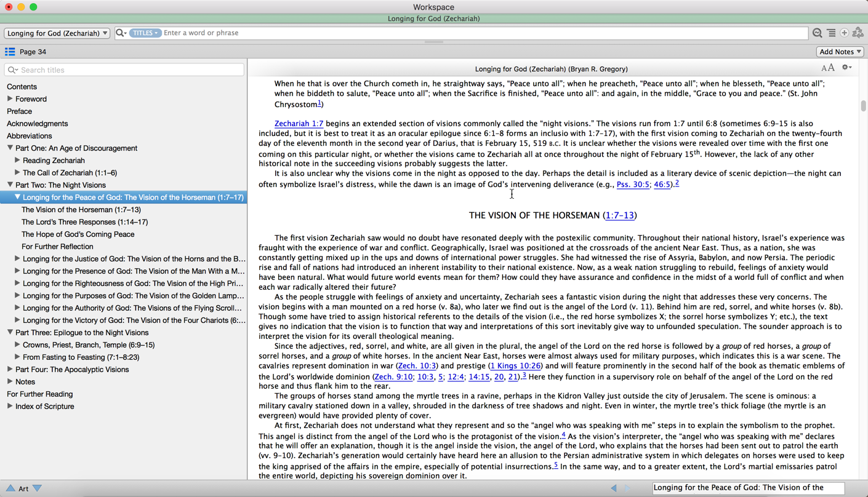Expand The Call of Zechariah (1:1–6)

(17, 172)
